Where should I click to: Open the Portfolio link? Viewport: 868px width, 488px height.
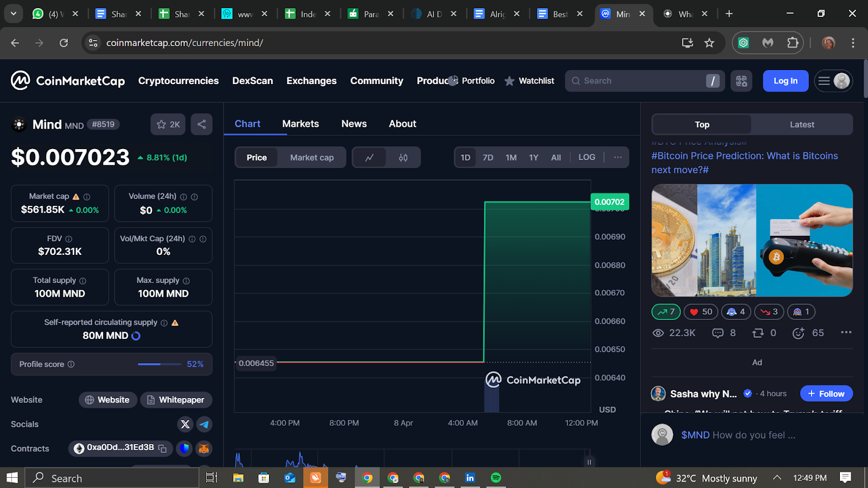[x=471, y=81]
